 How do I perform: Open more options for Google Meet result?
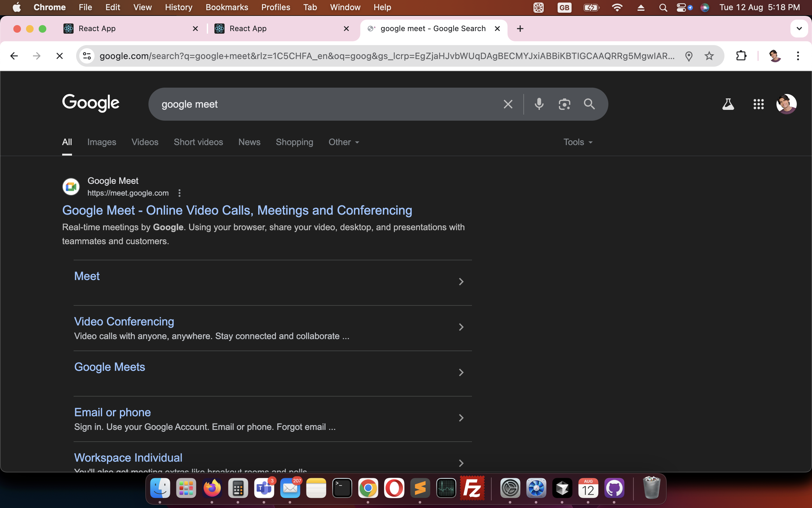click(x=180, y=193)
